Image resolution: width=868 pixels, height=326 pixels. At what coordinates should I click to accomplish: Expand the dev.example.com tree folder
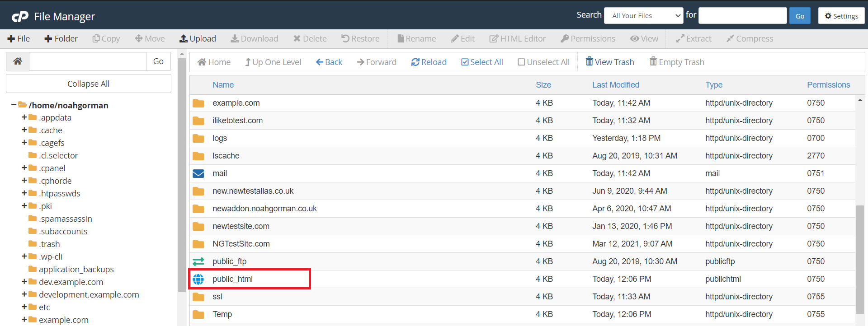coord(24,282)
